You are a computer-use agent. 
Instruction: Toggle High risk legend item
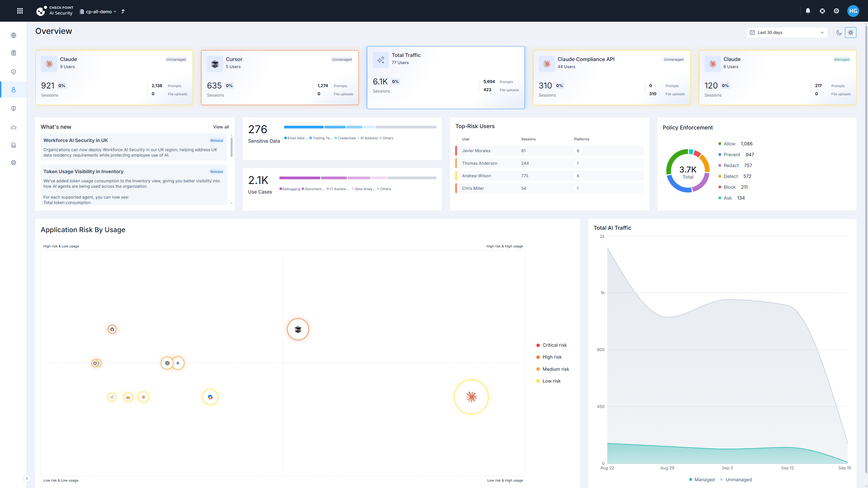(x=549, y=357)
